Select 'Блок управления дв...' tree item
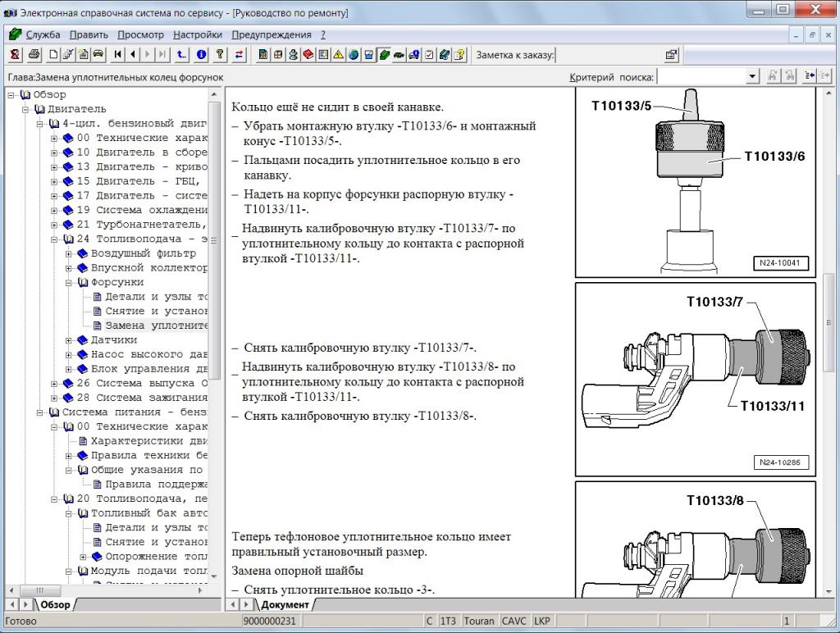This screenshot has height=633, width=840. pyautogui.click(x=149, y=369)
